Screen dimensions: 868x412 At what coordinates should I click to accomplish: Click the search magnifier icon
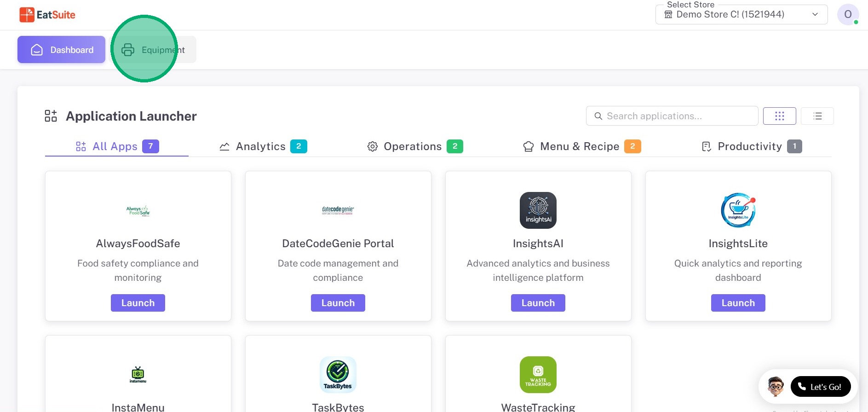pos(598,116)
